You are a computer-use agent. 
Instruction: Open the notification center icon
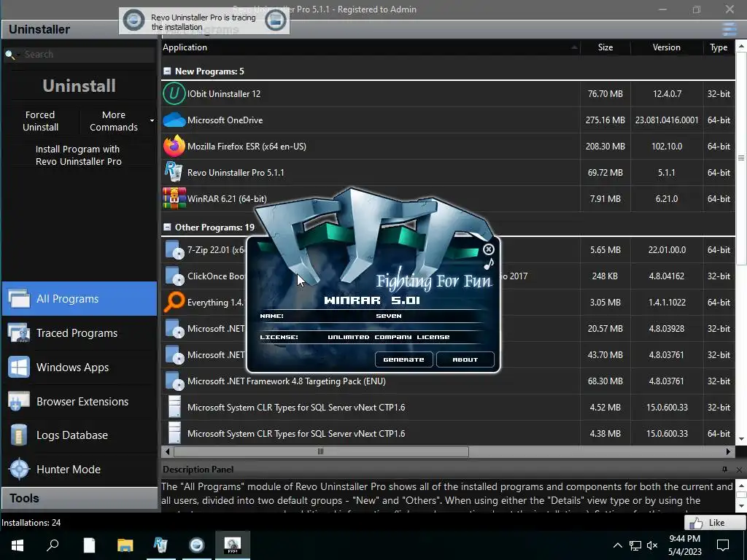click(x=723, y=545)
